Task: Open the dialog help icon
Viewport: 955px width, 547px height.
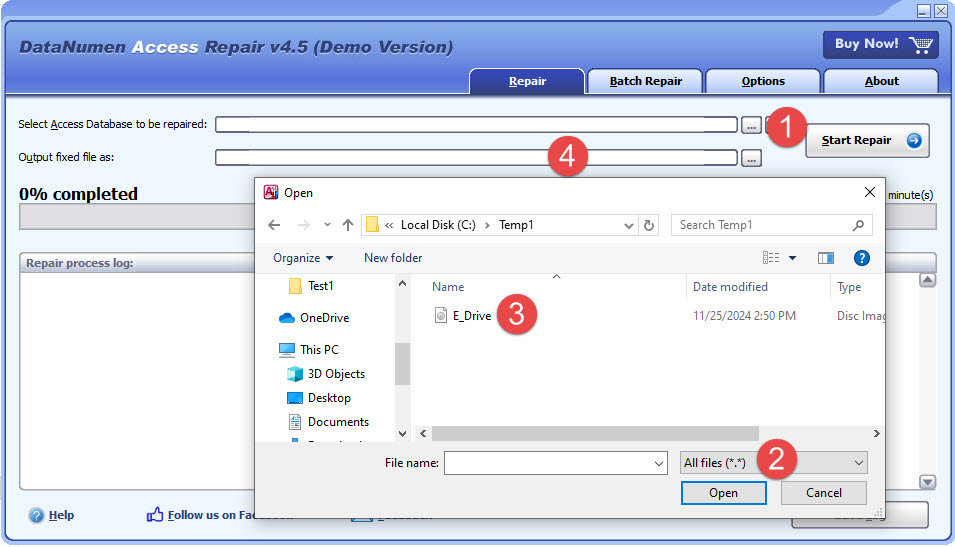Action: pyautogui.click(x=861, y=258)
